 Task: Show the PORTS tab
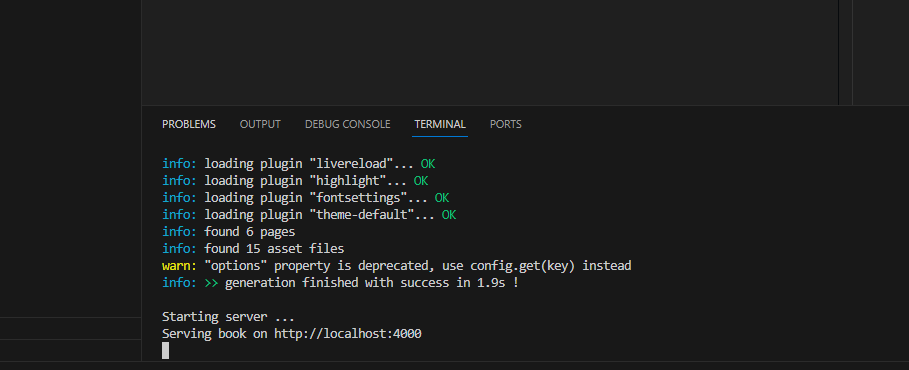pos(506,124)
